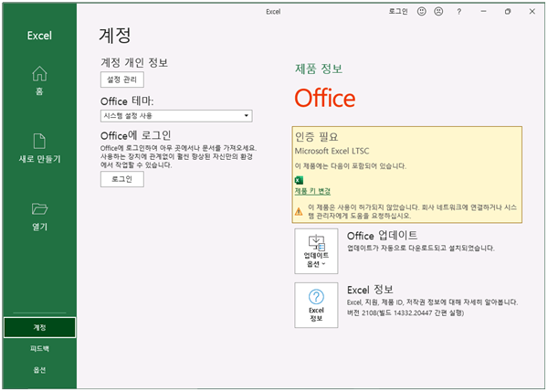Click the Office theme dropdown arrow
The image size is (548, 392).
coord(246,116)
